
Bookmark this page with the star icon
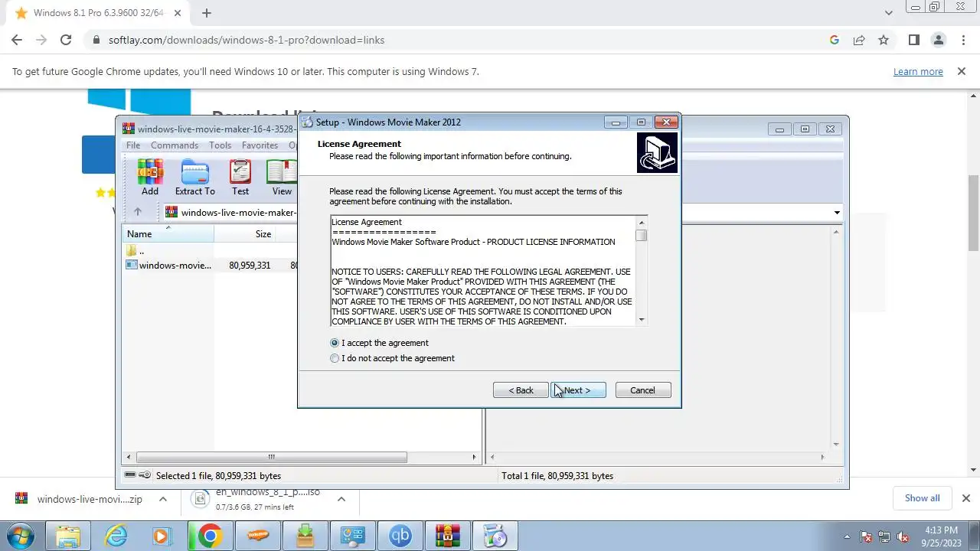tap(884, 40)
